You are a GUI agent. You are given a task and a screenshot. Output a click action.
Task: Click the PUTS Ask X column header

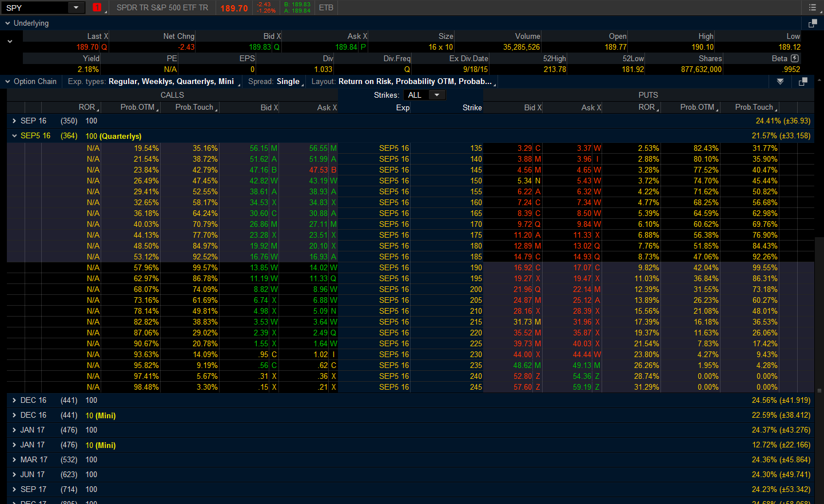[591, 107]
